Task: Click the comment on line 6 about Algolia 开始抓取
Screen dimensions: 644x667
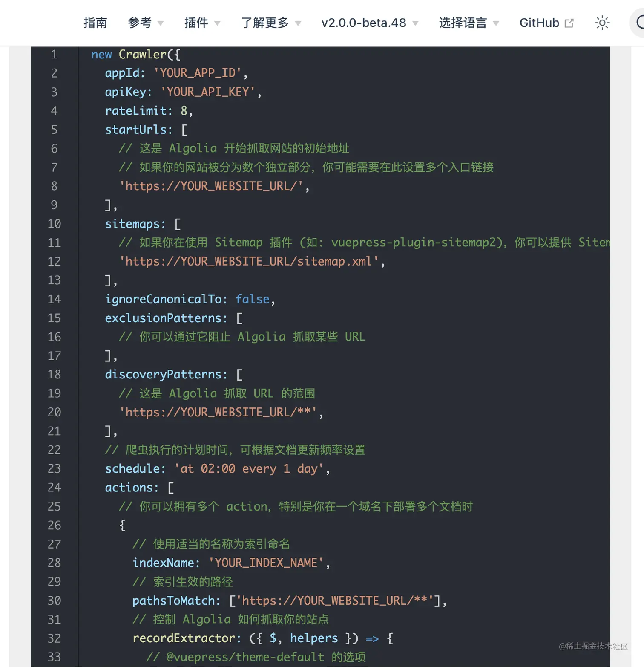Action: 234,148
